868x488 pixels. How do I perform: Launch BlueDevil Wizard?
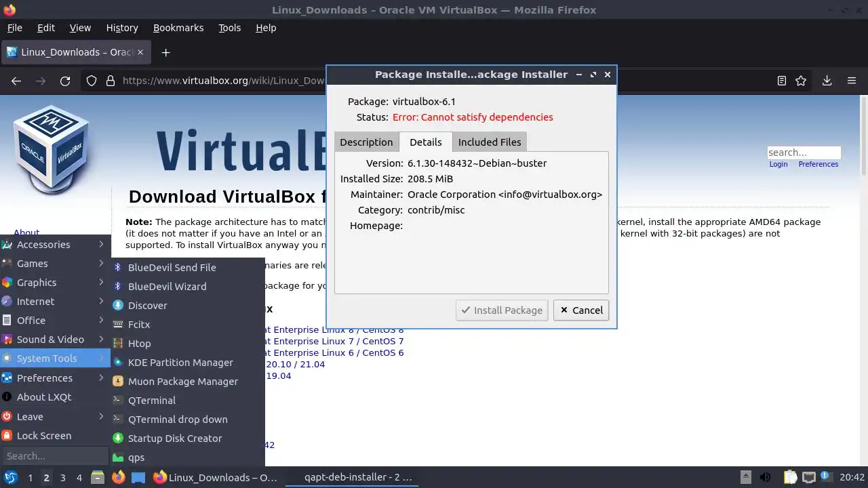point(188,287)
